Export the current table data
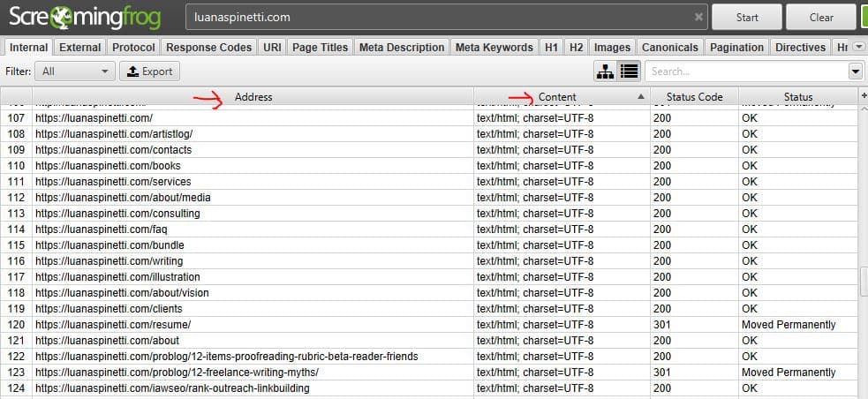 point(149,72)
